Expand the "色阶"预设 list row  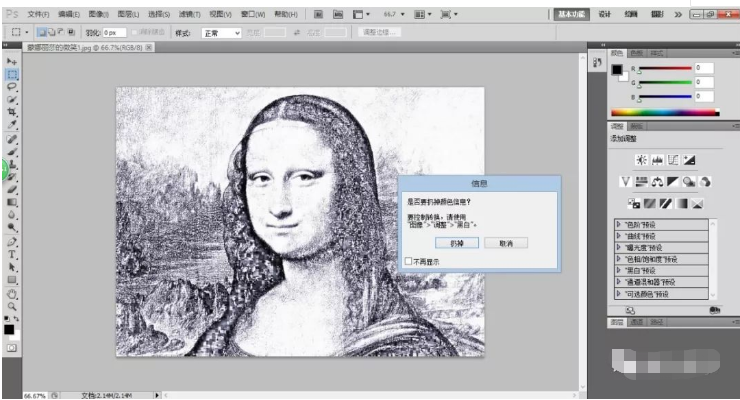tap(661, 225)
